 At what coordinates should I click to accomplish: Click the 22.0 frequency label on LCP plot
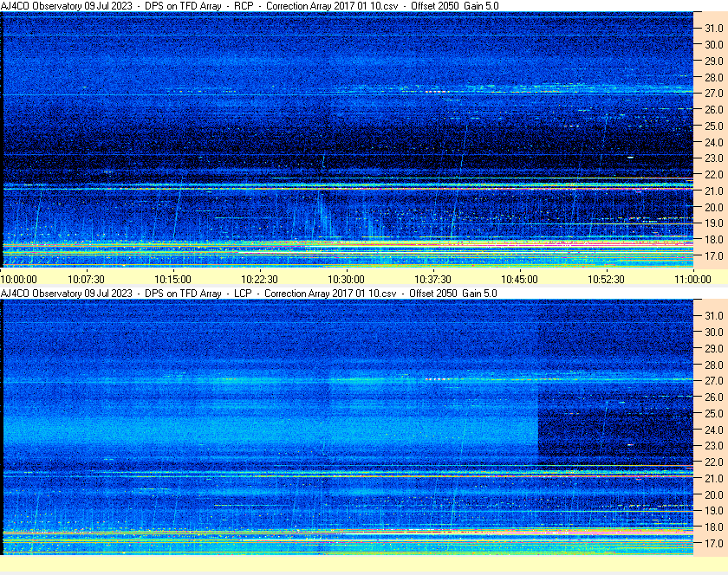[x=714, y=462]
